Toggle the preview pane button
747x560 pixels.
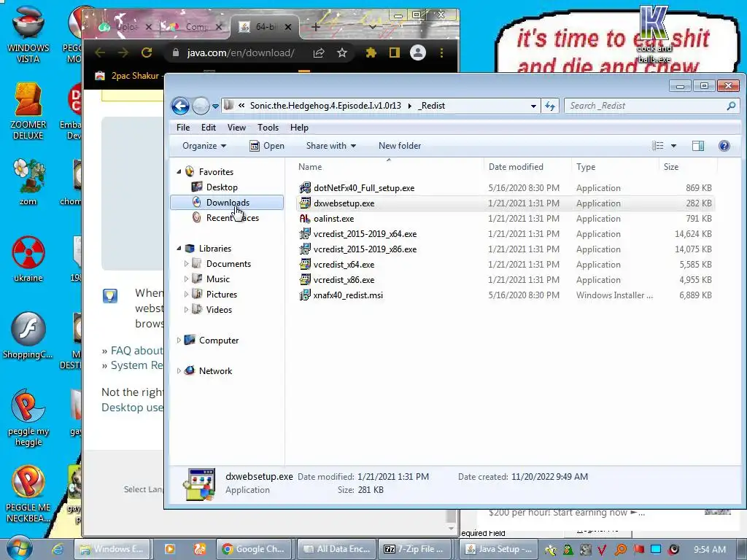pyautogui.click(x=698, y=146)
